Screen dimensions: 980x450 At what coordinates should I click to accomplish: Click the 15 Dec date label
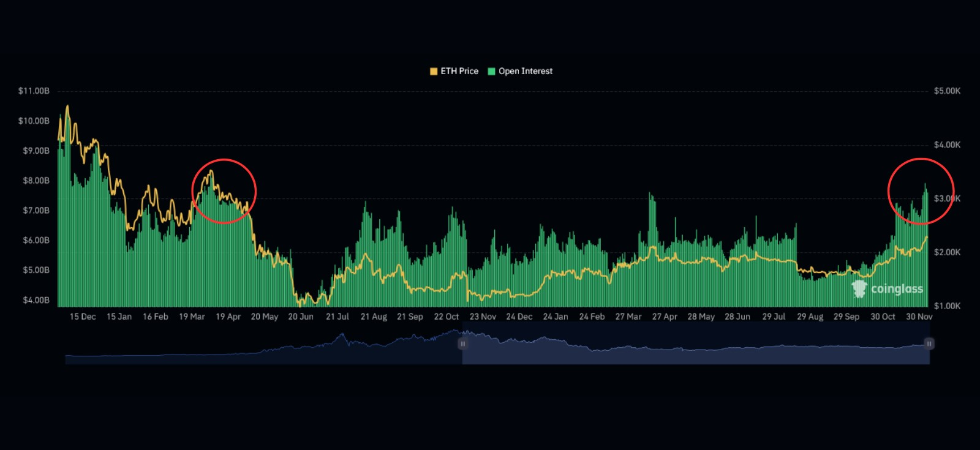point(83,317)
